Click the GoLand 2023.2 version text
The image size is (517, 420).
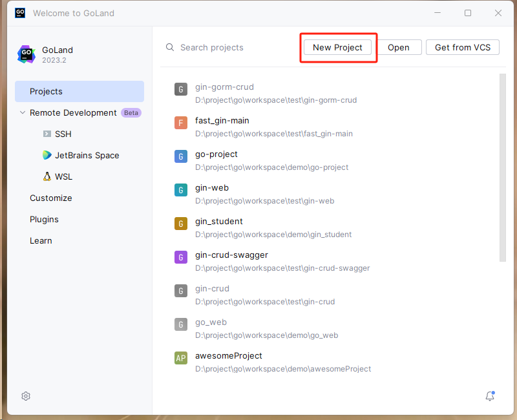(54, 60)
